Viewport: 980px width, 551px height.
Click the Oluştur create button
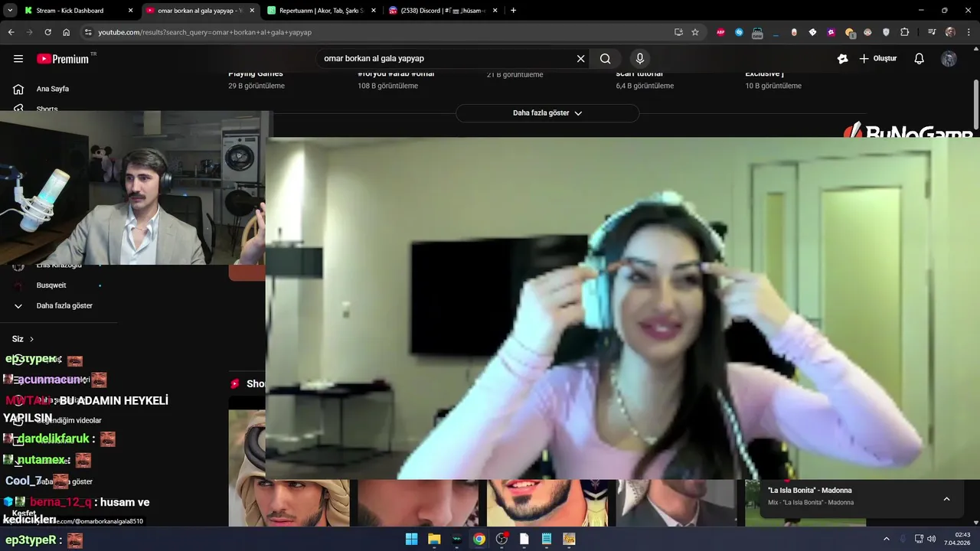point(877,59)
